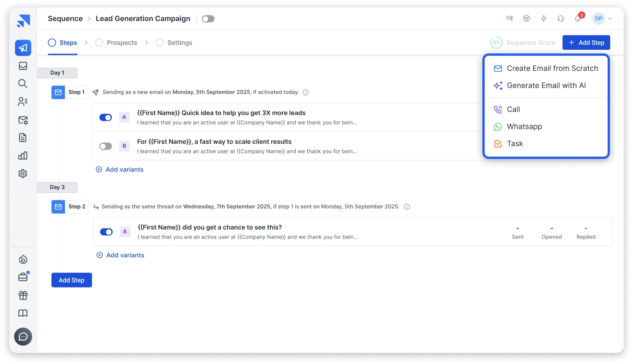Click the lightning bolt icon in header
This screenshot has height=364, width=633.
(x=544, y=18)
